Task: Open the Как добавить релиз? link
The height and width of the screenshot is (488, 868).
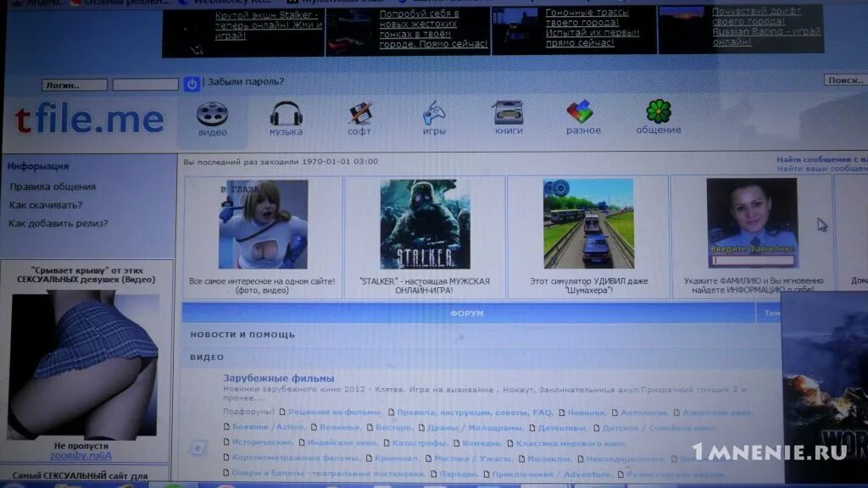Action: pyautogui.click(x=58, y=224)
